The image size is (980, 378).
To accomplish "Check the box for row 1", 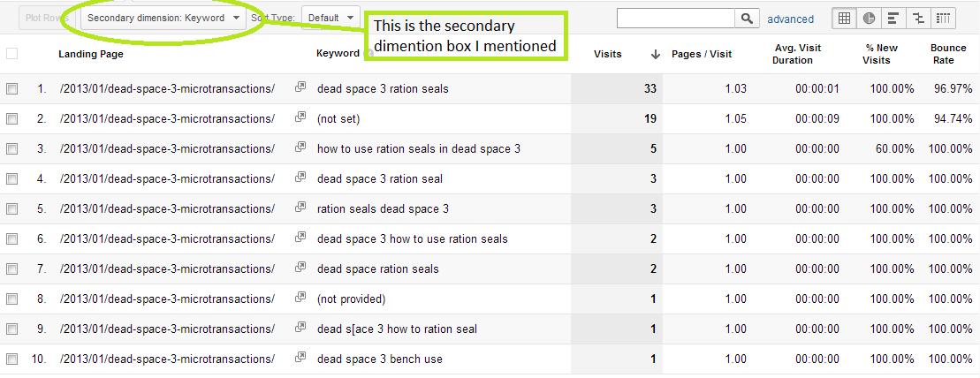I will click(x=11, y=88).
